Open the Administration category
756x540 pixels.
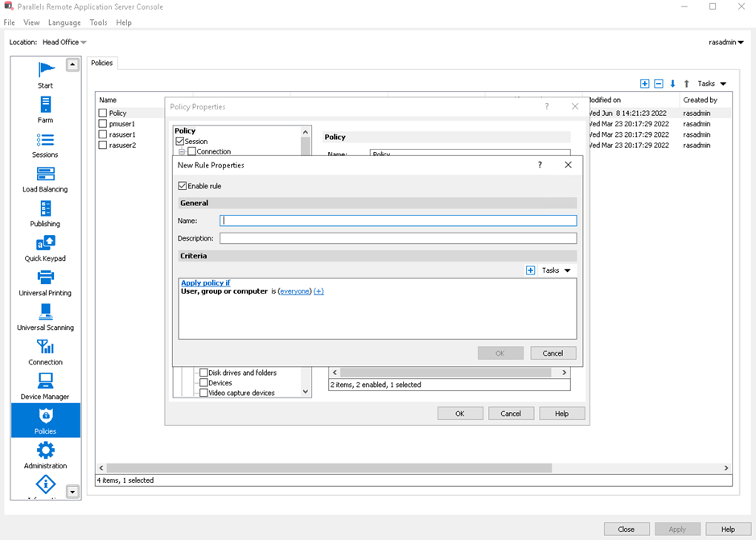tap(45, 456)
